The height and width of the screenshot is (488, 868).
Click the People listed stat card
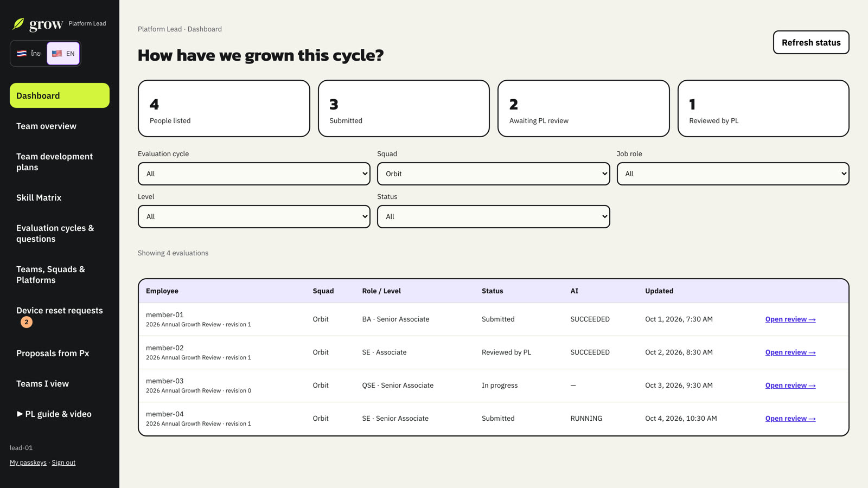point(224,108)
